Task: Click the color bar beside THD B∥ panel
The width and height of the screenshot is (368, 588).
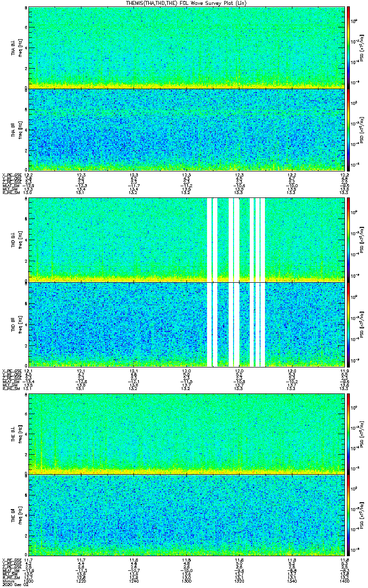Action: (348, 324)
